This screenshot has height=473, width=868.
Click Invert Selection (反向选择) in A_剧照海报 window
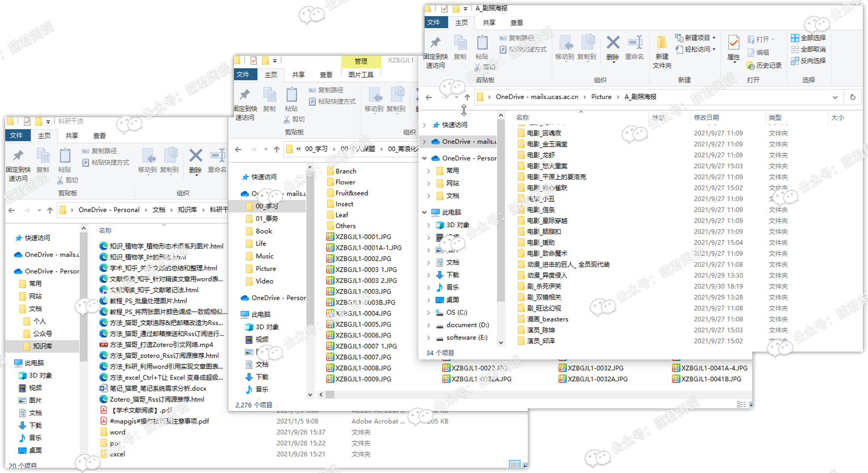click(x=809, y=61)
